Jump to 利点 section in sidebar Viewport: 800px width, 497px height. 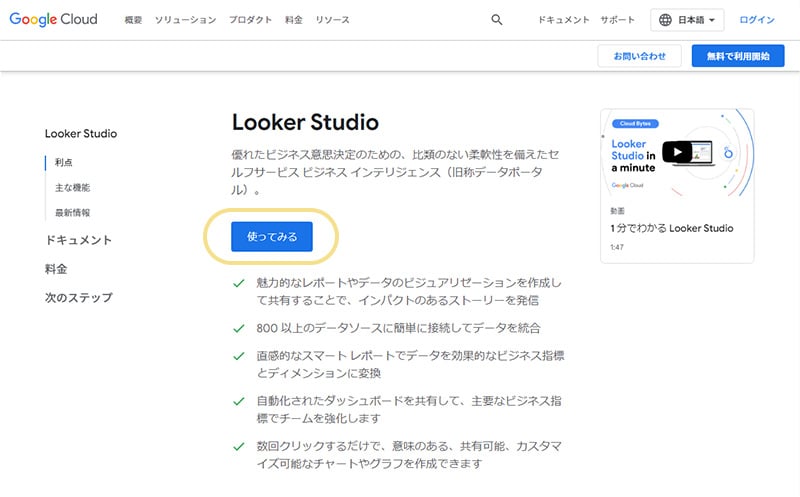point(64,162)
